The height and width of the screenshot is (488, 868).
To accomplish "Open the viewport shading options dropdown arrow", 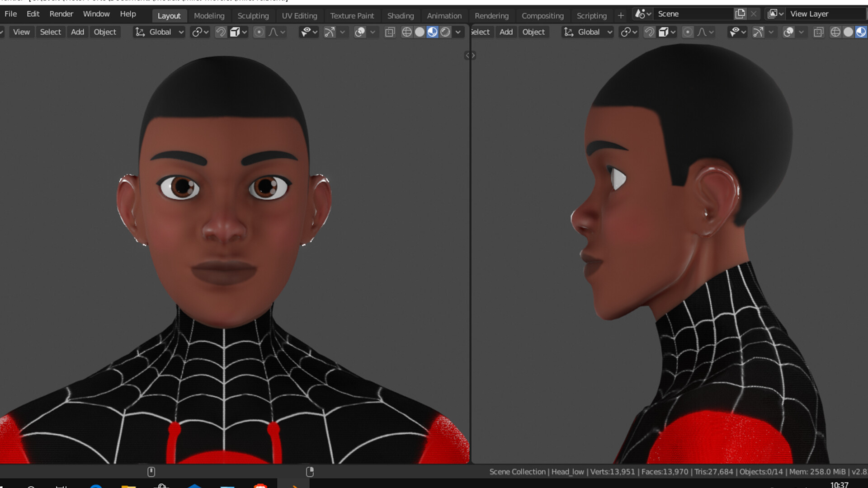I will (x=458, y=32).
